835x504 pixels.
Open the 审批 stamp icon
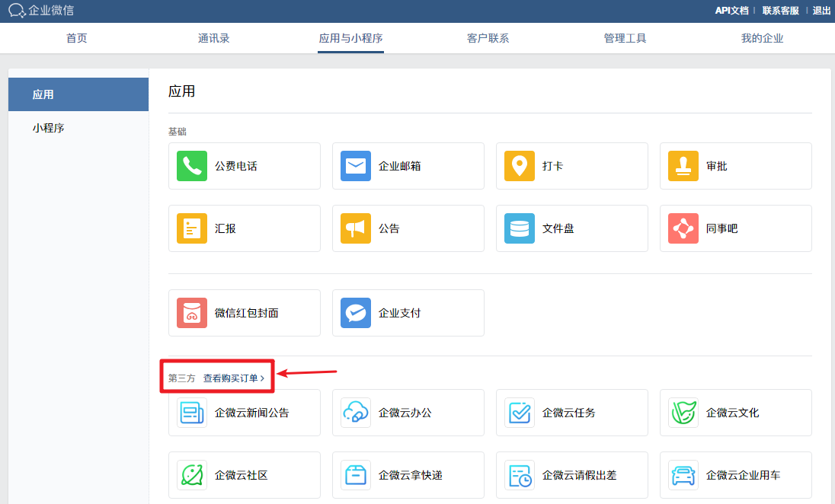click(683, 166)
